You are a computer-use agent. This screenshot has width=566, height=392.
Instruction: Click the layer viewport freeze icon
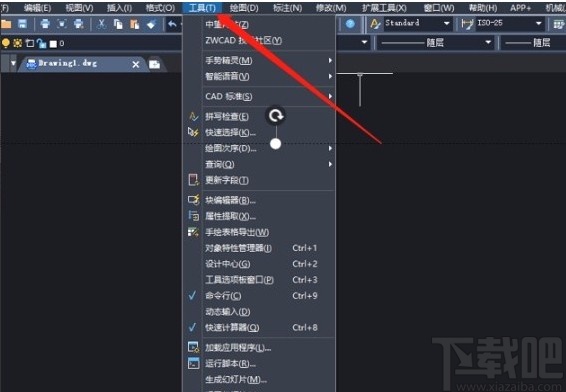click(30, 43)
